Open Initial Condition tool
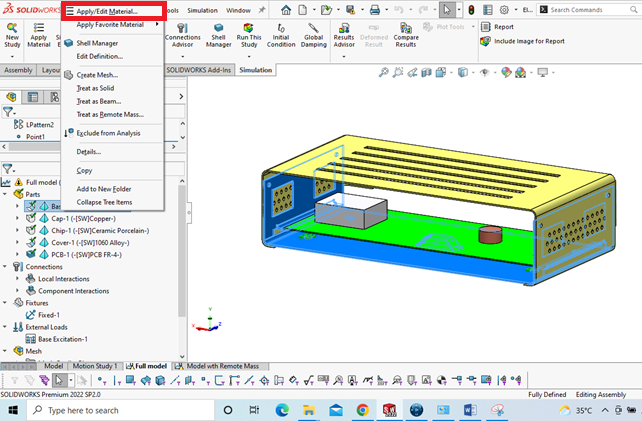 click(281, 36)
